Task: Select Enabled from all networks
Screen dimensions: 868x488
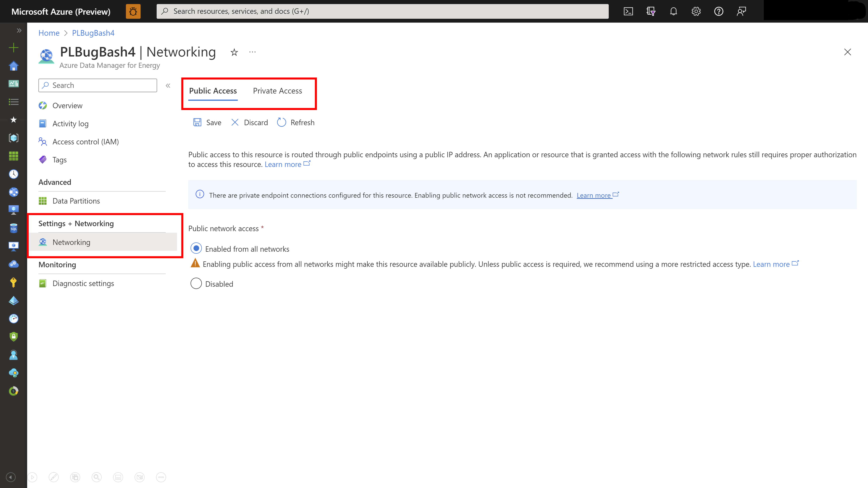Action: 196,249
